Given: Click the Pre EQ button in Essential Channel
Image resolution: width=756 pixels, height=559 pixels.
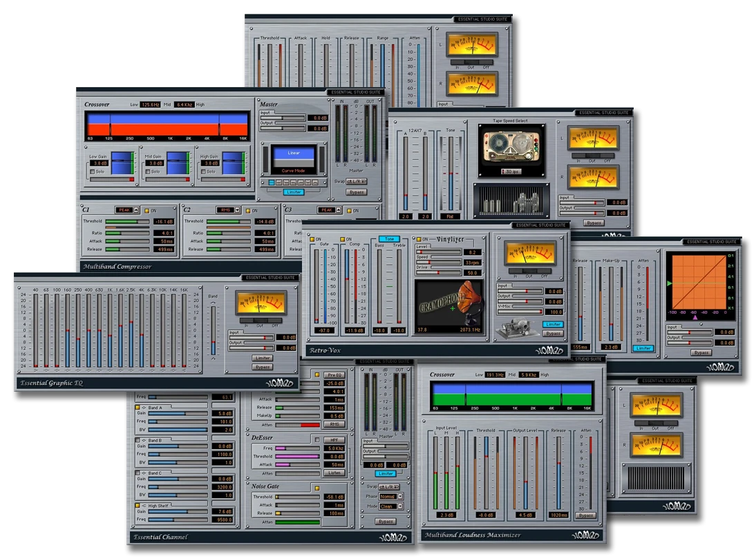Looking at the screenshot, I should (334, 375).
